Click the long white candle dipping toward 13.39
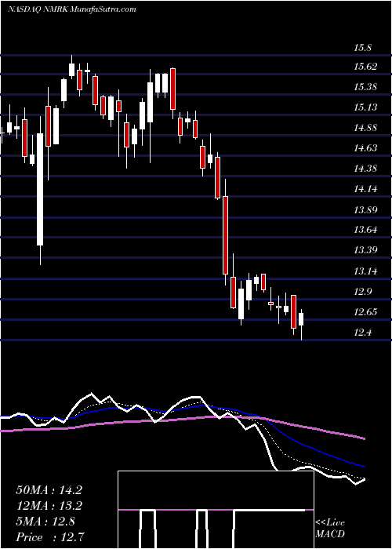This screenshot has width=392, height=549. point(40,190)
